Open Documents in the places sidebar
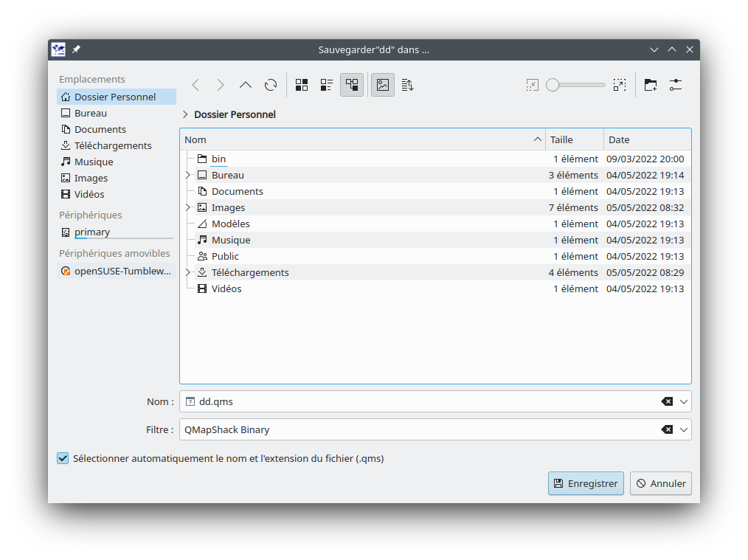Viewport: 748px width, 560px height. coord(117,129)
